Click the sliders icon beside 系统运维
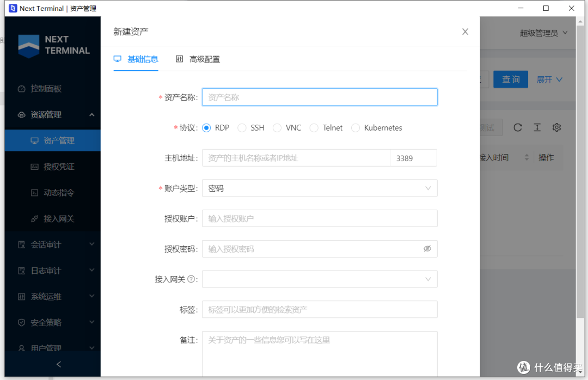The image size is (588, 380). [x=21, y=297]
